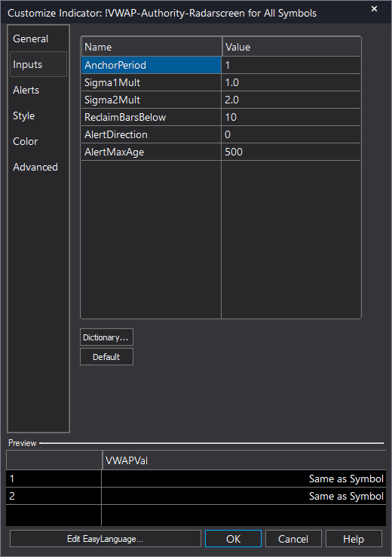The width and height of the screenshot is (392, 557).
Task: Click row 2 Same as Symbol cell
Action: click(243, 496)
